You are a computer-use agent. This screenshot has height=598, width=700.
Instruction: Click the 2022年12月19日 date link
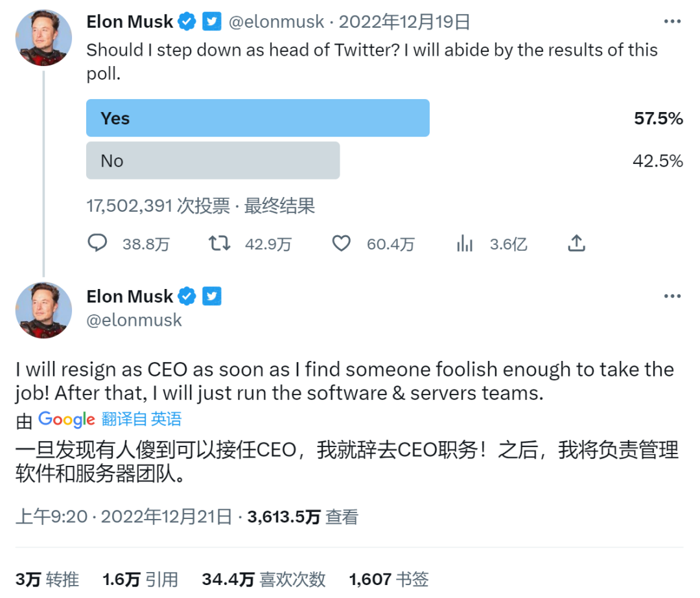coord(404,21)
